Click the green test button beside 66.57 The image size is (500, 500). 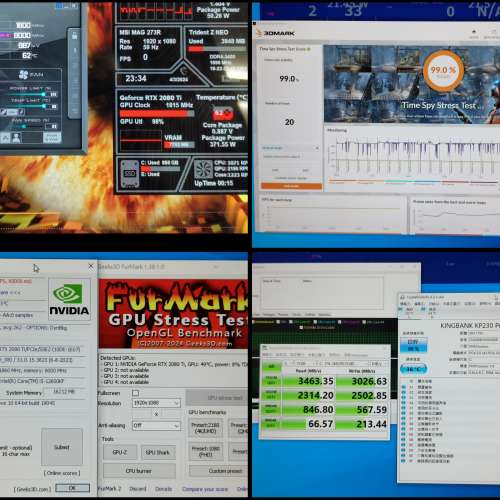click(272, 424)
